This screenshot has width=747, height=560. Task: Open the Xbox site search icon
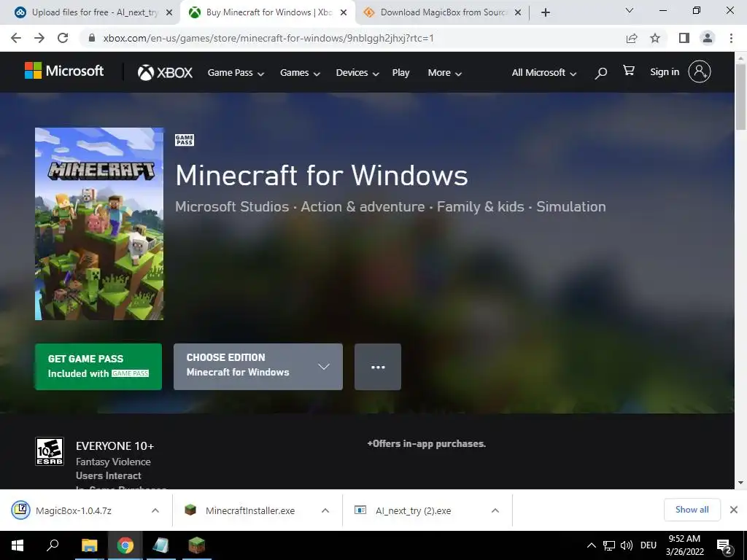[601, 73]
